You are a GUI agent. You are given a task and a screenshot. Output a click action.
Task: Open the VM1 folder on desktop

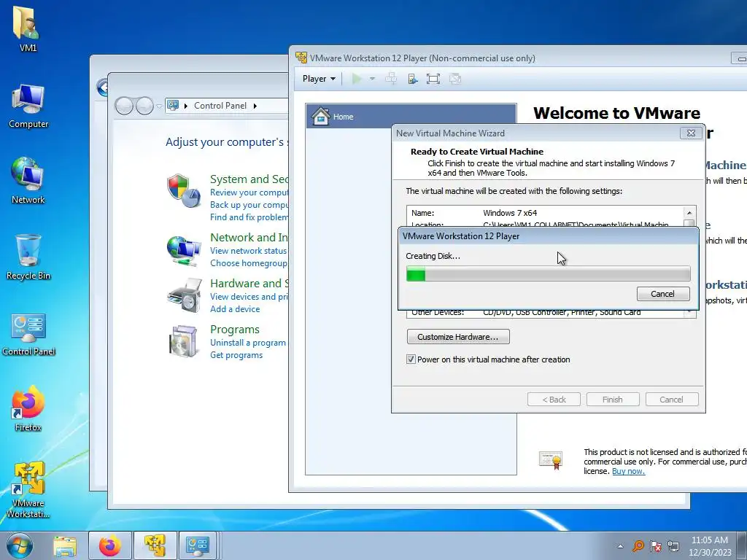(x=28, y=28)
